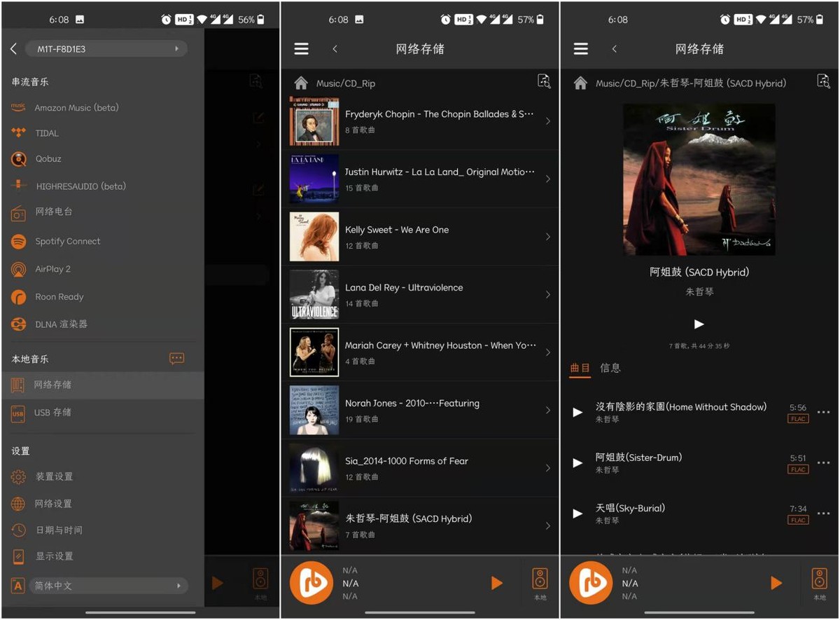Switch to 曲目 tab
The image size is (840, 620).
[580, 368]
